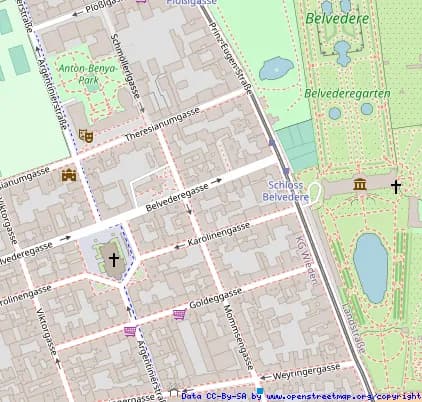This screenshot has height=402, width=422.
Task: Select the 'Anton-Benya-Park' label
Action: (88, 74)
